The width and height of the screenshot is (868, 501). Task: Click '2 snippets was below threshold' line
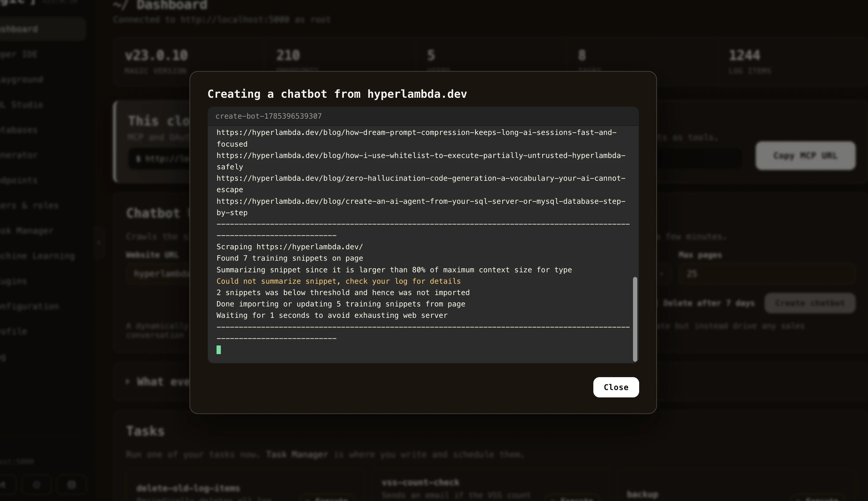343,293
